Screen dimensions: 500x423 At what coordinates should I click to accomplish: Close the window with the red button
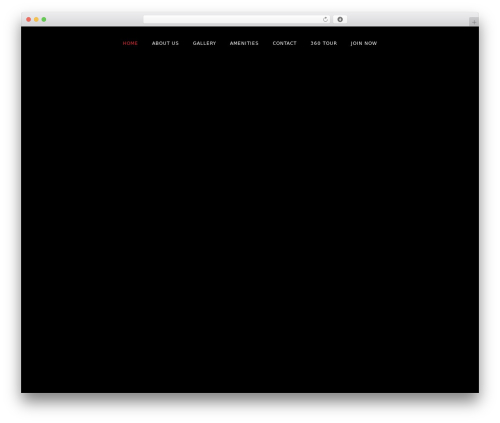(29, 19)
